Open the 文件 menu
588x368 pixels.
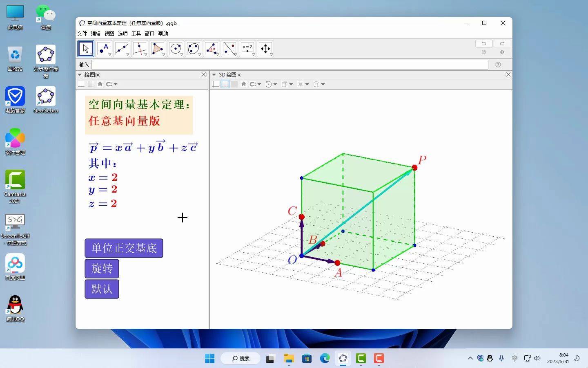pyautogui.click(x=82, y=34)
